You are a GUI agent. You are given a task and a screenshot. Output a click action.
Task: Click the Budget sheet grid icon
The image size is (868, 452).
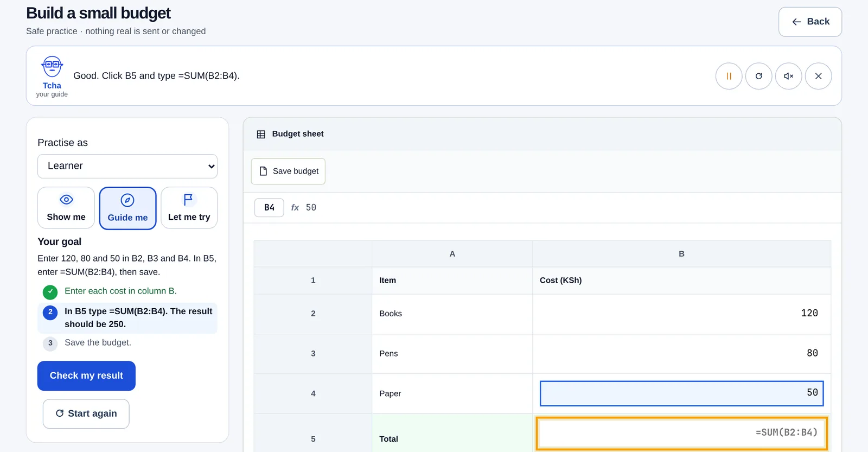[x=261, y=135]
